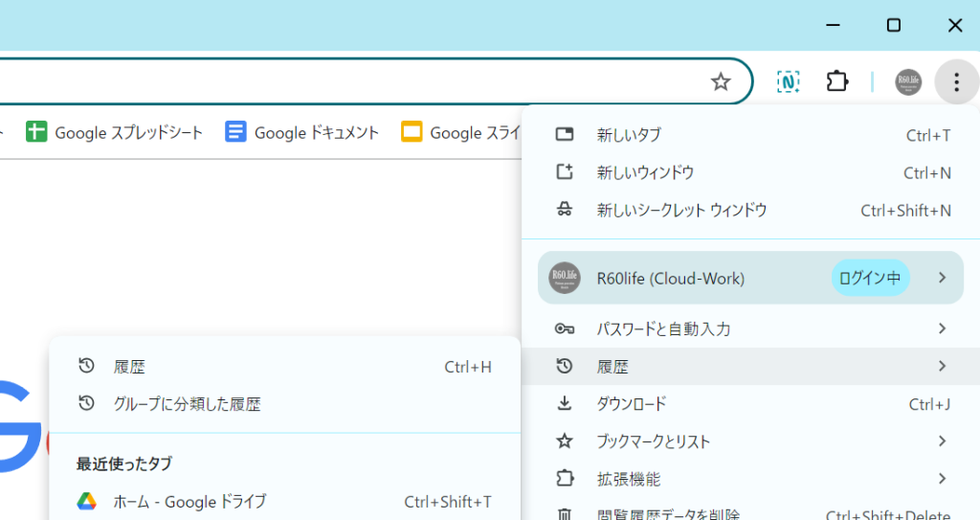
Task: Select 新しいタブ from the menu
Action: pos(629,135)
